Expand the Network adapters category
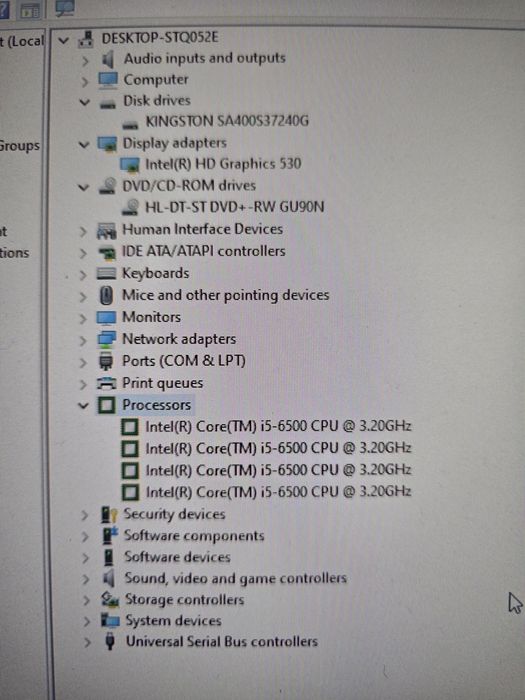The width and height of the screenshot is (525, 700). (x=83, y=341)
